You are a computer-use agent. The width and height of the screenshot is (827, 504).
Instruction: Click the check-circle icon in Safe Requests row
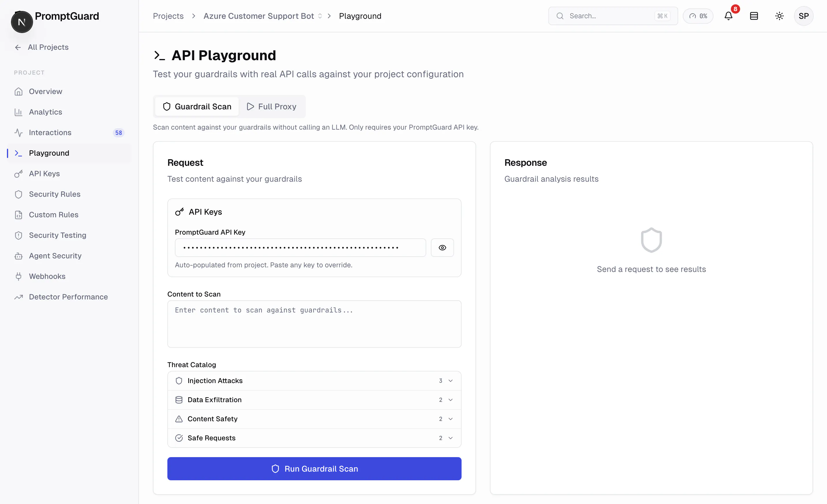point(179,438)
